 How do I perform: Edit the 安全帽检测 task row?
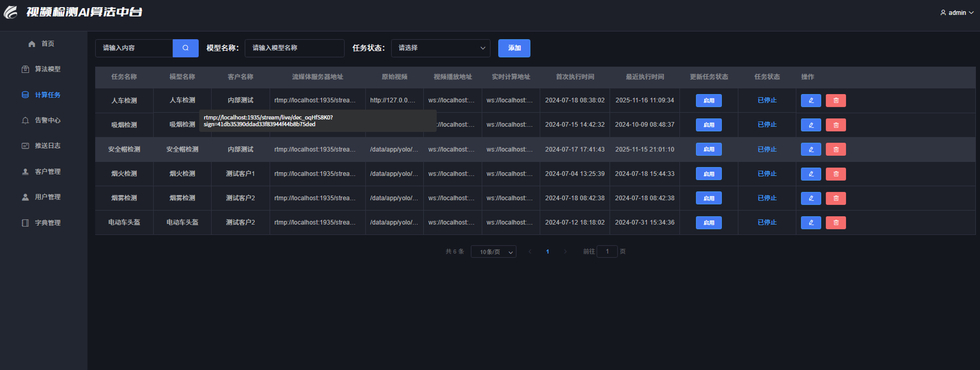pyautogui.click(x=811, y=149)
